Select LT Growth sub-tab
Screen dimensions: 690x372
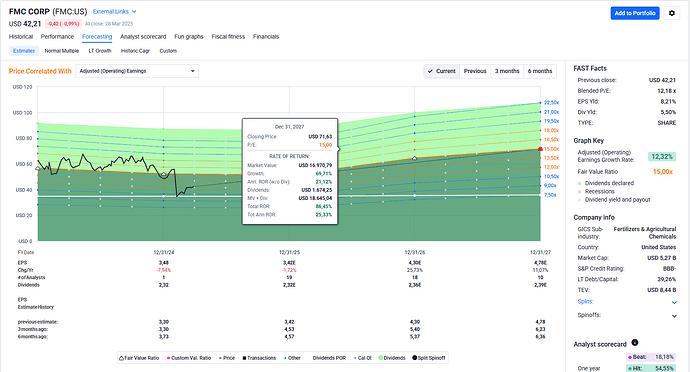[100, 51]
